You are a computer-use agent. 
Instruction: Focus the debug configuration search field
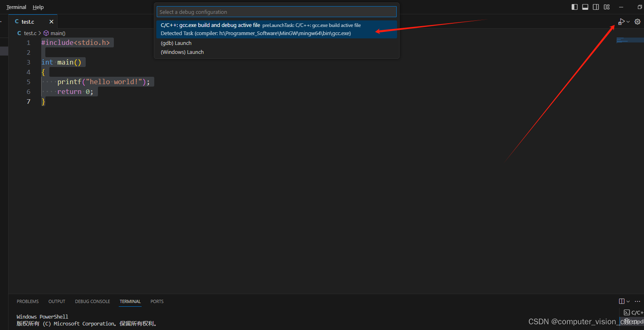[x=276, y=12]
